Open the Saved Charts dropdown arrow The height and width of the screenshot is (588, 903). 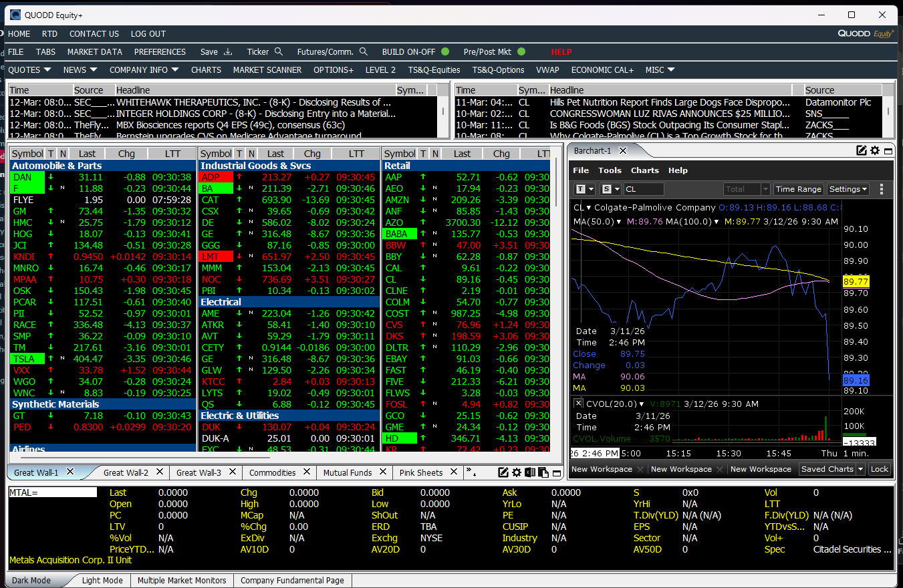[x=861, y=469]
